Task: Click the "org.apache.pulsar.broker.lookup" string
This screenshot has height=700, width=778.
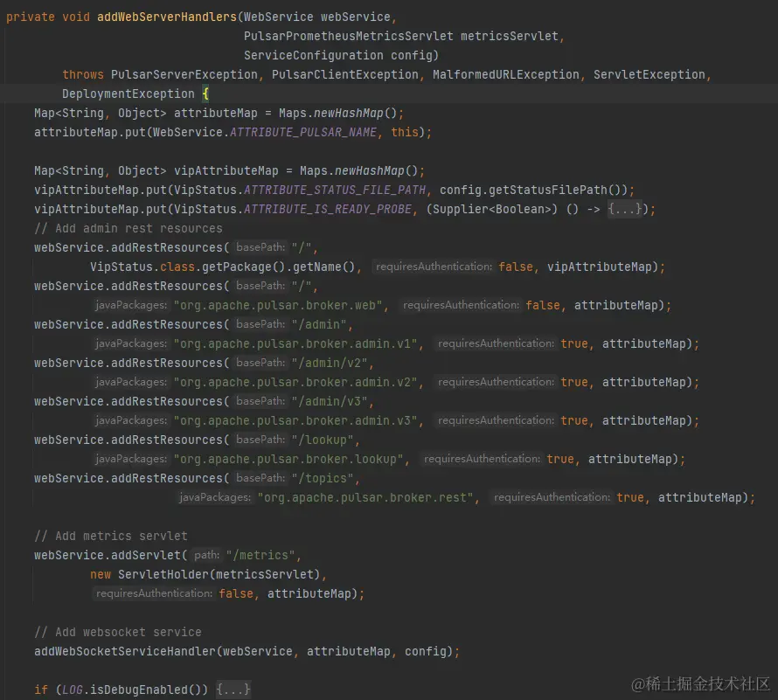Action: [288, 459]
